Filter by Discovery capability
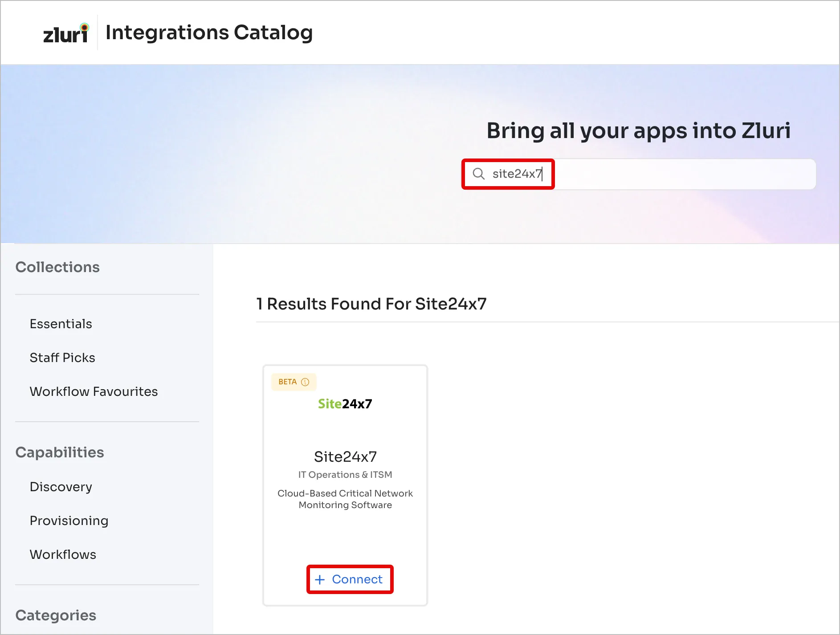Screen dimensions: 840x635 (61, 487)
